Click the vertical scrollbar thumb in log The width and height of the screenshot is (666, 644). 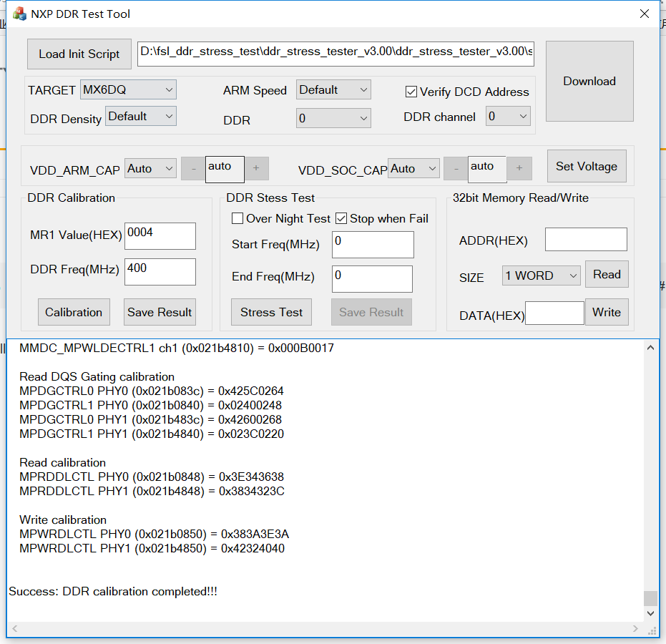coord(650,598)
